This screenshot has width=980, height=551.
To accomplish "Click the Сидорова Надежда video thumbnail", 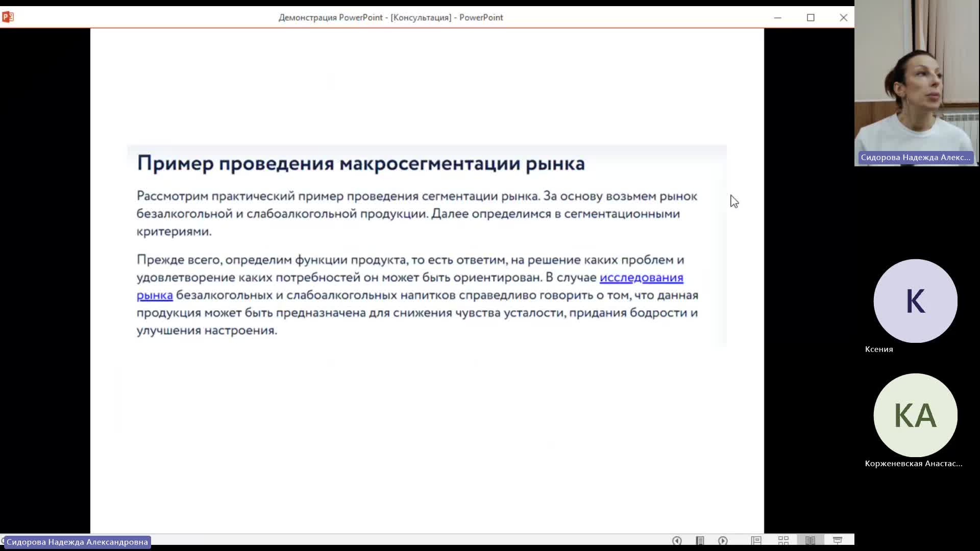I will pyautogui.click(x=917, y=83).
